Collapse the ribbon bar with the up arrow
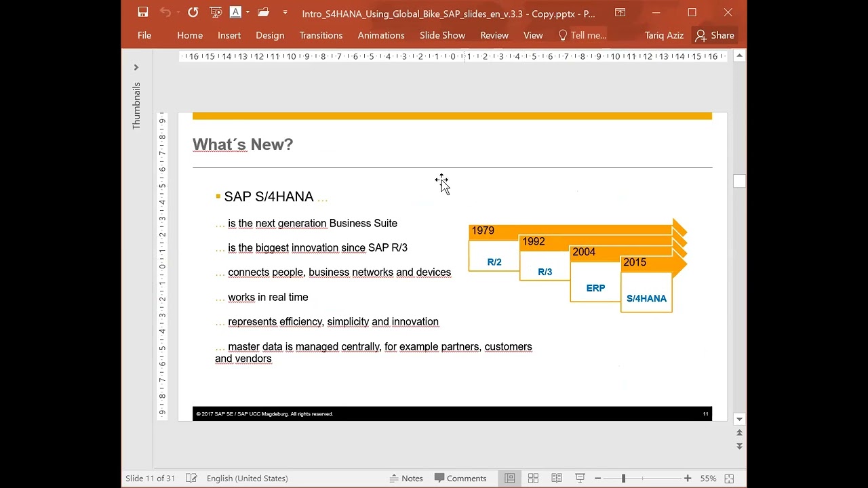The width and height of the screenshot is (868, 488). (739, 56)
